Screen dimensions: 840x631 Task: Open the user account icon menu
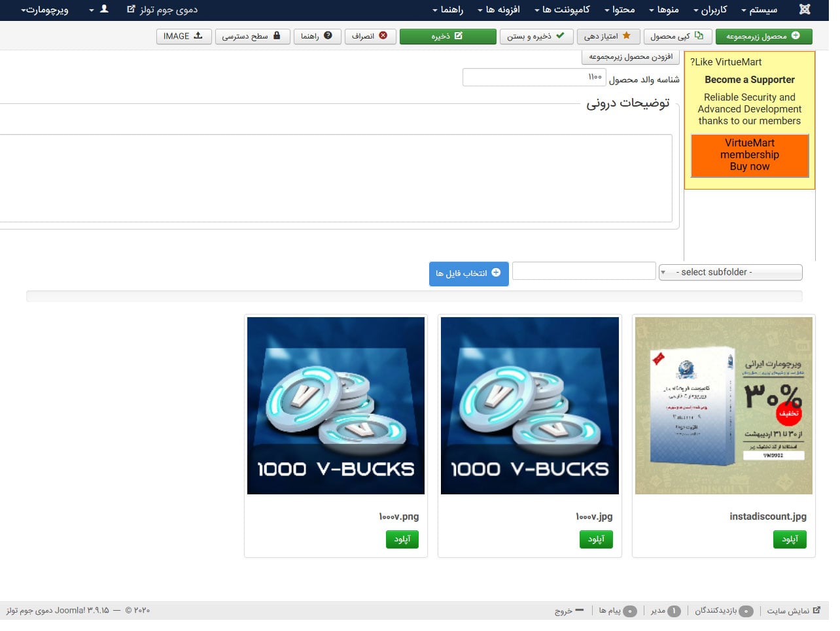tap(99, 10)
